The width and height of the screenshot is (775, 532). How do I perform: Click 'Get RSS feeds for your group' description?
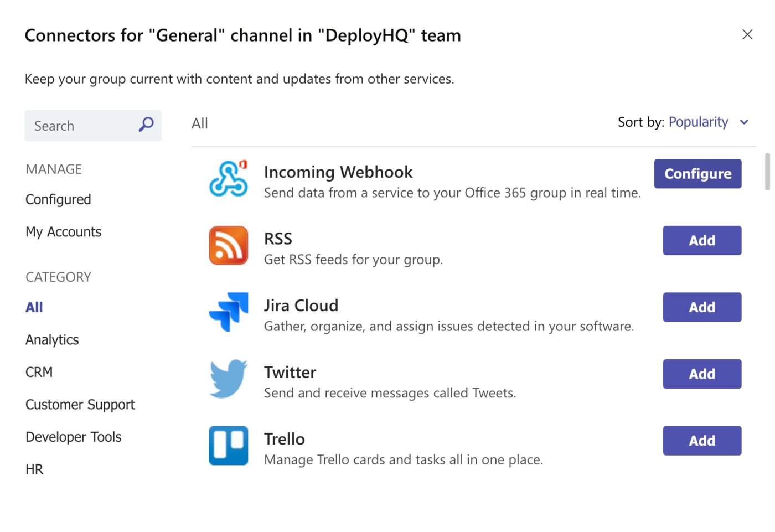point(354,260)
